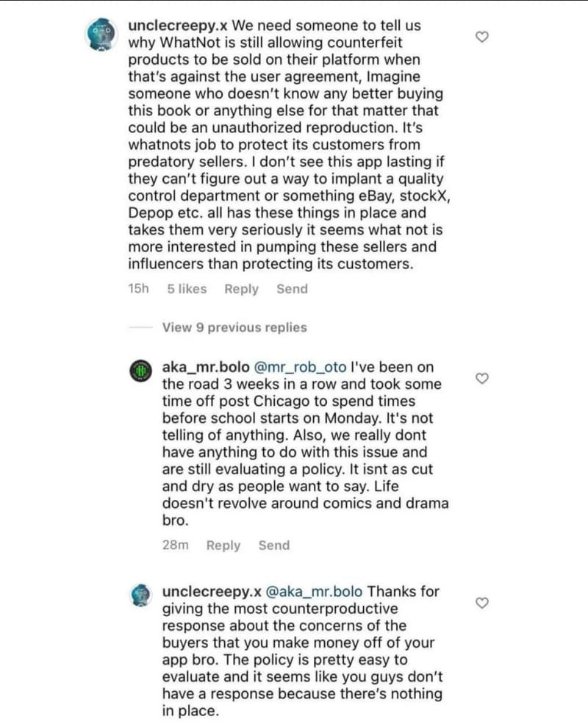Open unclecreepy.x username on top comment

[178, 26]
